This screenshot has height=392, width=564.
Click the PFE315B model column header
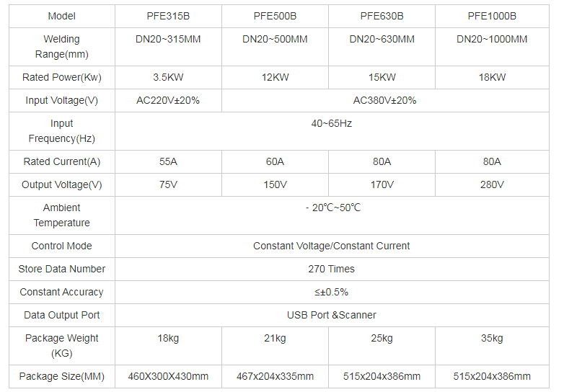pyautogui.click(x=168, y=16)
